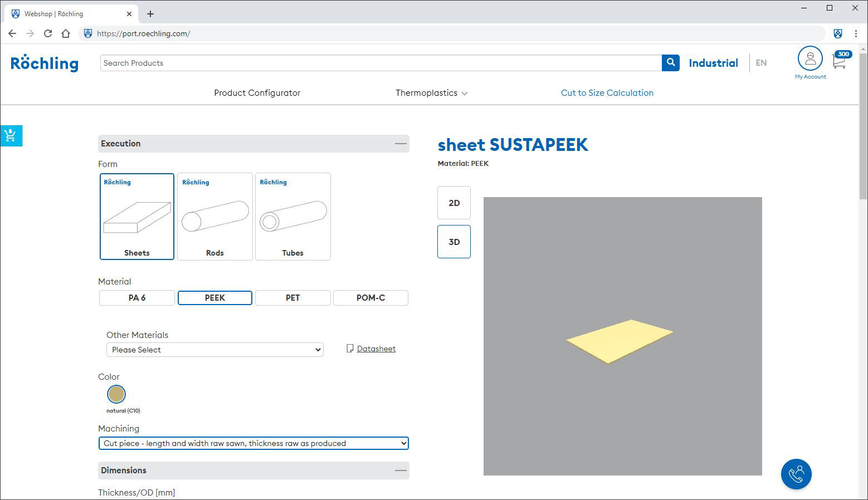Image resolution: width=868 pixels, height=500 pixels.
Task: Click the My Account label
Action: 810,77
